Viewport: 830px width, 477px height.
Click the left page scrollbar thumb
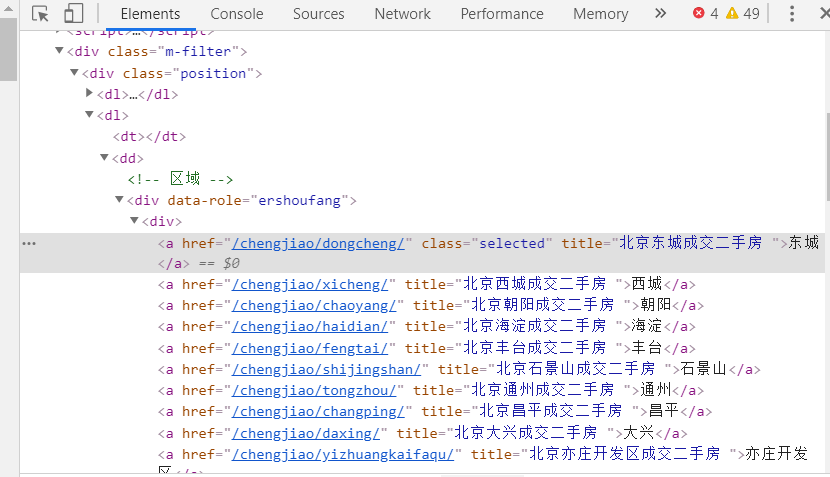(8, 50)
